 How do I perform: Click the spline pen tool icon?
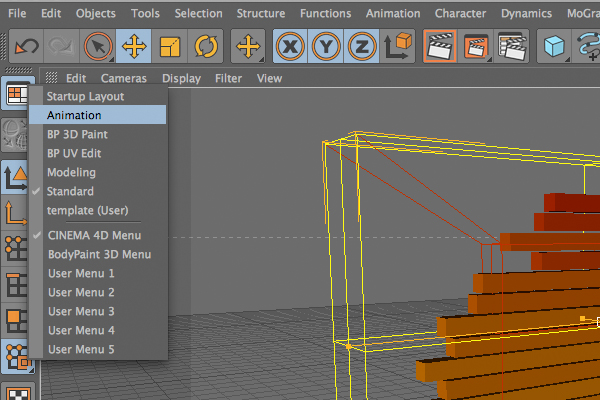(x=587, y=46)
